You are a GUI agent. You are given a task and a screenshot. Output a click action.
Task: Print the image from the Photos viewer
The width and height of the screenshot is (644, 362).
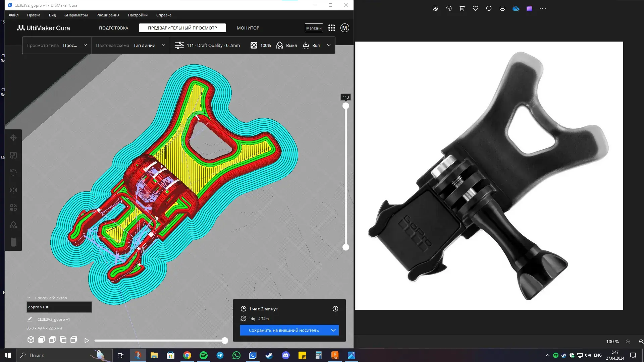(502, 9)
